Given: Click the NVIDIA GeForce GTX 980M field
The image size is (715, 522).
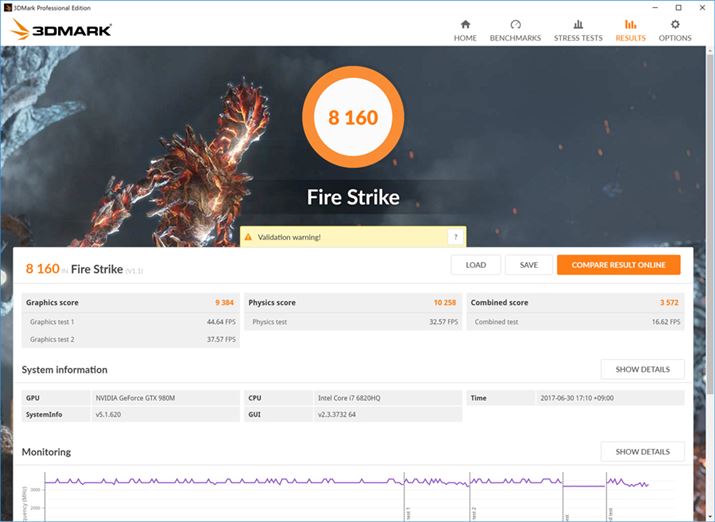Looking at the screenshot, I should (x=165, y=397).
